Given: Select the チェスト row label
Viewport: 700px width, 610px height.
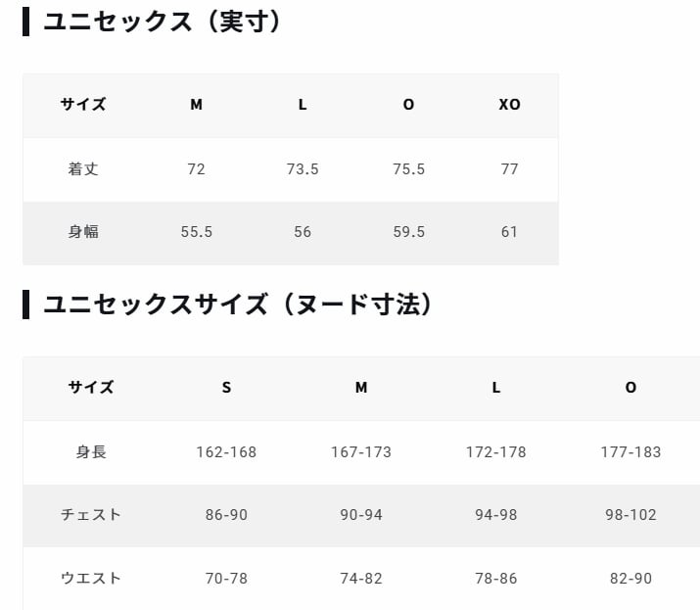Looking at the screenshot, I should pyautogui.click(x=91, y=515).
